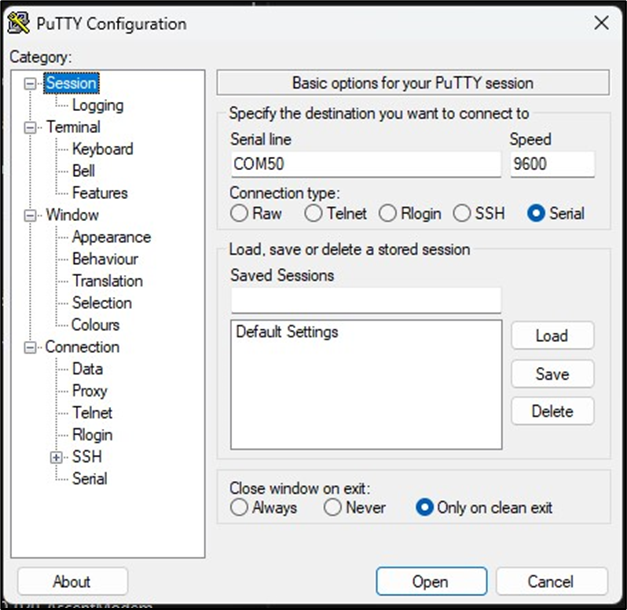Go to Colours settings in the tree
The image size is (627, 610).
(95, 325)
